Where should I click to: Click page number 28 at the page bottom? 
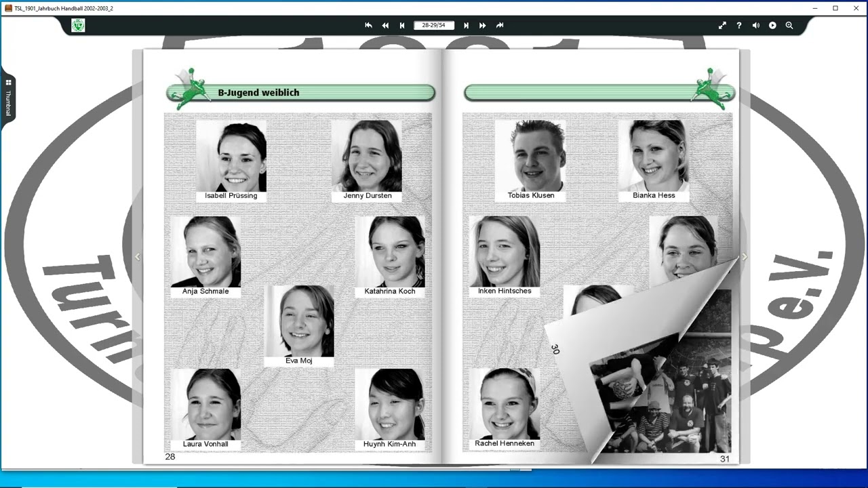pos(170,457)
